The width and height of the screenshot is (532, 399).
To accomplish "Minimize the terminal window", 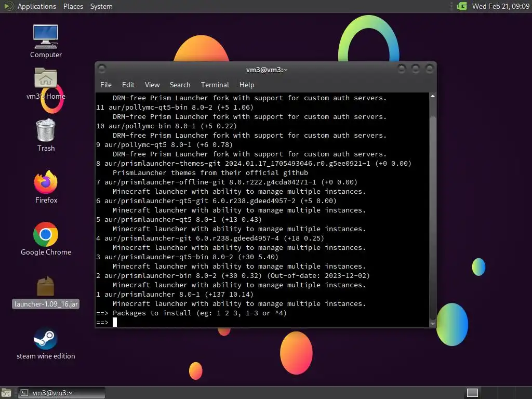I will [x=402, y=69].
